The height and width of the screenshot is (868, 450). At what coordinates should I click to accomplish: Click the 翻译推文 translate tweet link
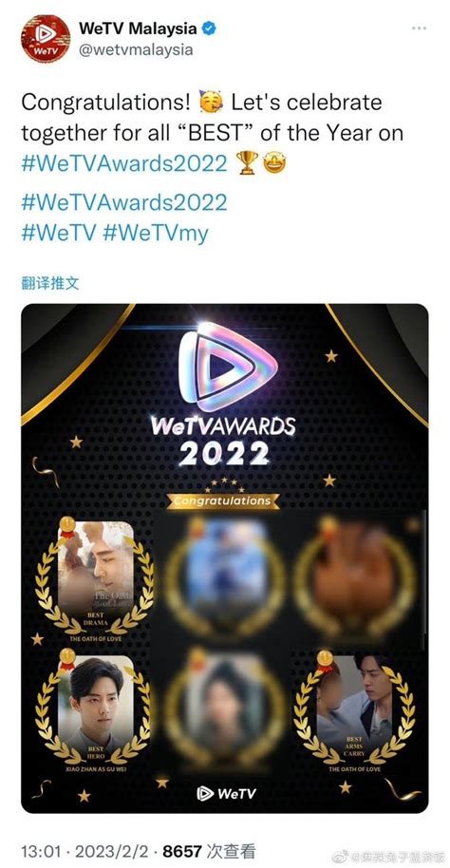pos(50,283)
